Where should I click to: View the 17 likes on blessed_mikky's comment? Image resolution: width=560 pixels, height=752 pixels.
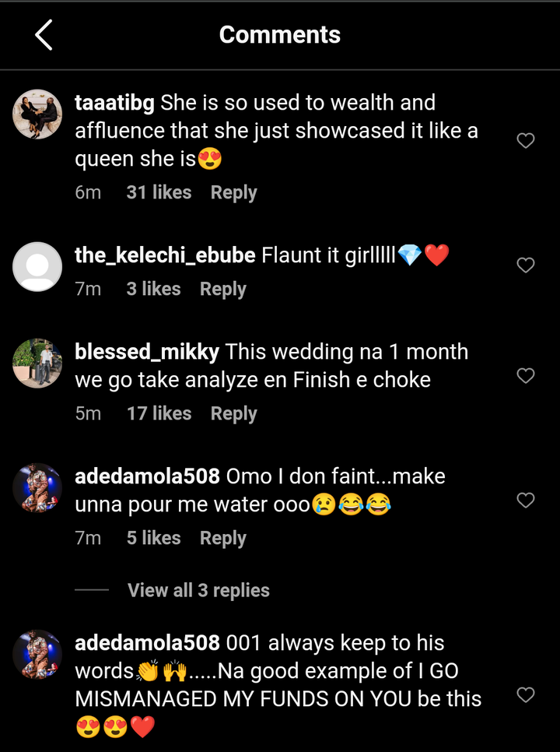click(x=159, y=413)
